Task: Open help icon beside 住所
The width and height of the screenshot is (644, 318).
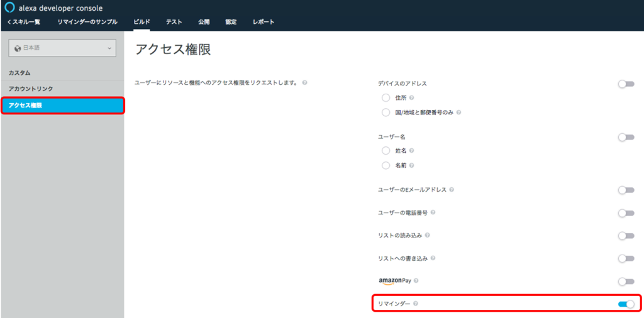Action: (411, 98)
